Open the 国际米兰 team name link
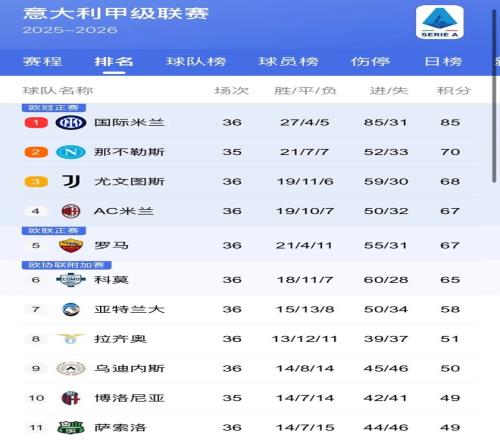The image size is (500, 440). click(129, 123)
